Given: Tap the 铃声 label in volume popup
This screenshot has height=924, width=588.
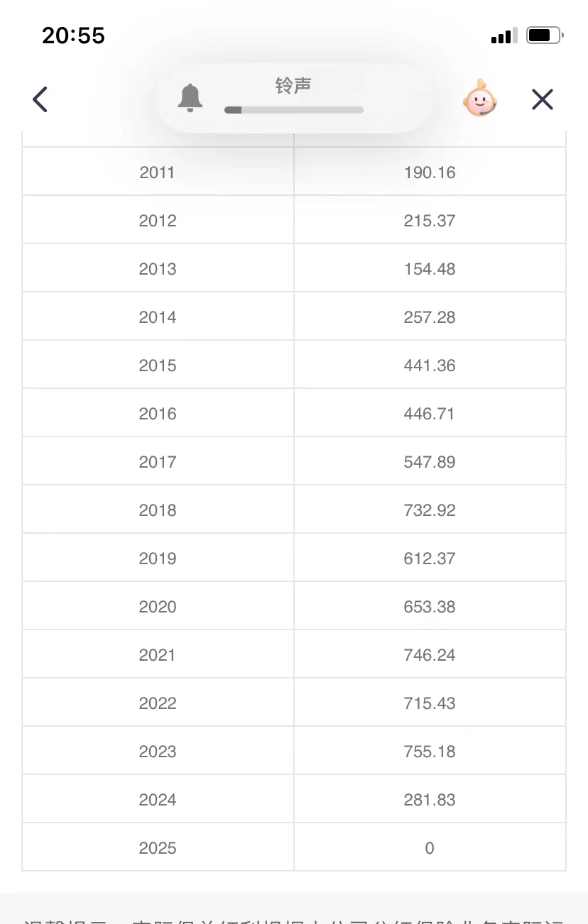Looking at the screenshot, I should (x=293, y=86).
